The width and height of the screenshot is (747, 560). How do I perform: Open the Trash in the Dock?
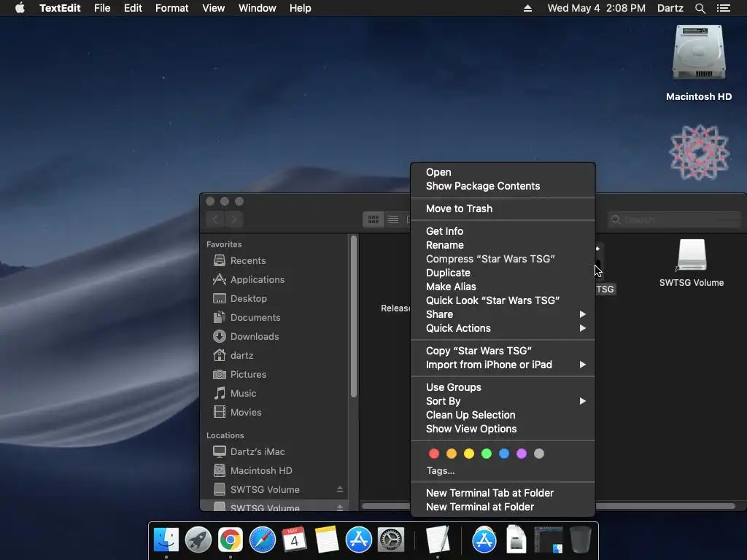point(580,540)
